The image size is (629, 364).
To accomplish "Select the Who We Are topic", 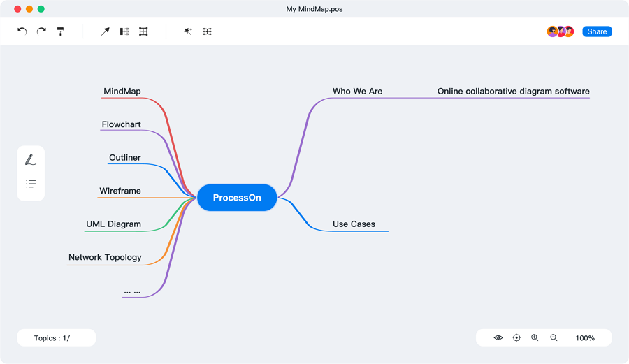I will coord(357,92).
